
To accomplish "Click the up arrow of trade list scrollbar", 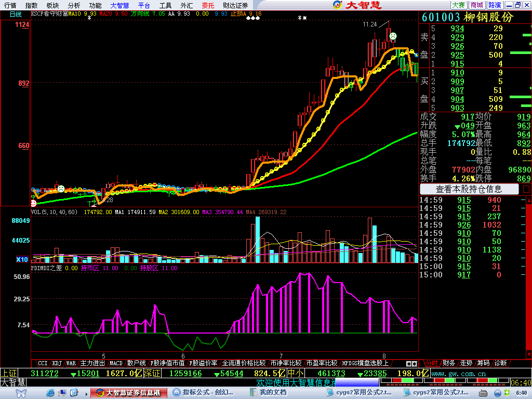I will point(528,201).
